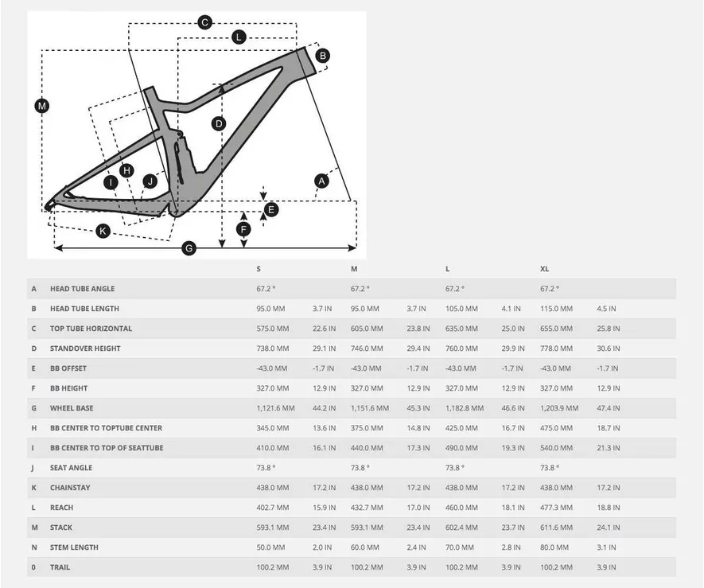
Task: Click the circled L reach marker on the diagram
Action: pos(239,37)
